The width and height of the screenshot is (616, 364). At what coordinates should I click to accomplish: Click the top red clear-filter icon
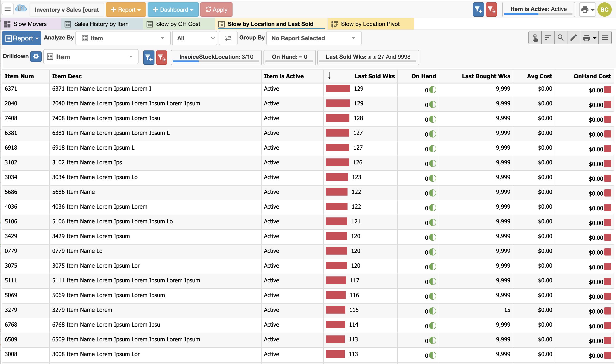point(491,10)
